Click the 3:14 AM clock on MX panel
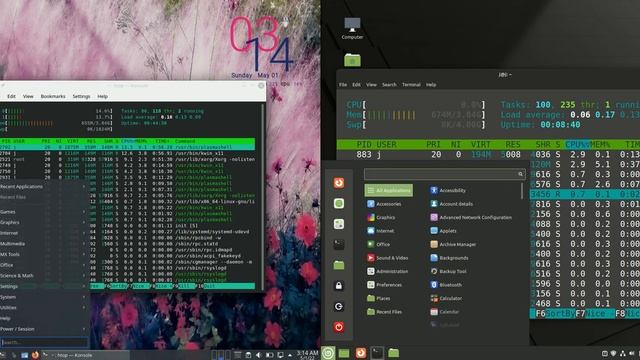640x360 pixels. tap(307, 355)
